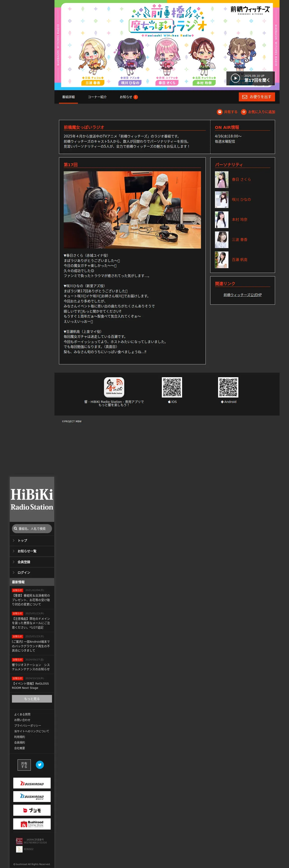
Task: Click the star icon for お気に入りに追加
Action: click(x=244, y=112)
